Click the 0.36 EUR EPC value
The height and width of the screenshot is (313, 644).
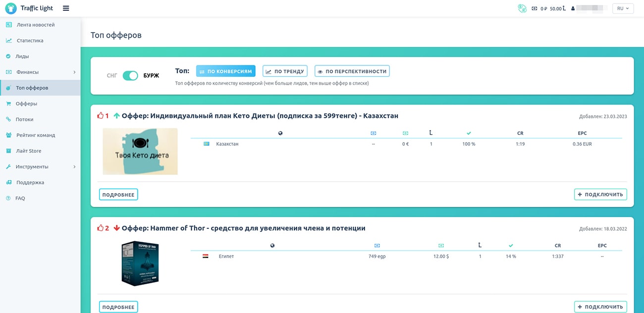pos(582,144)
